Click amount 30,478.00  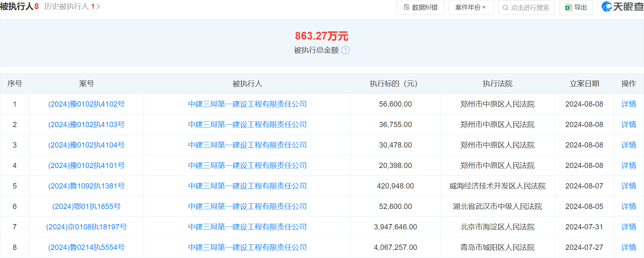pyautogui.click(x=395, y=145)
